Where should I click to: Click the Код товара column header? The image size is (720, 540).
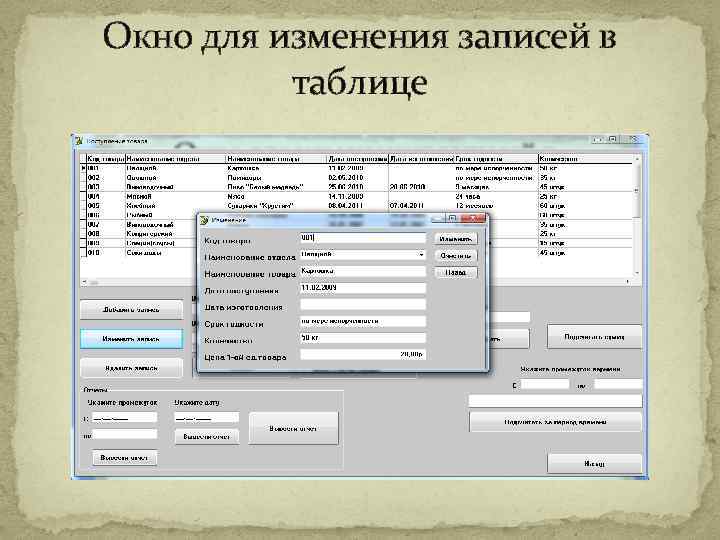(106, 158)
